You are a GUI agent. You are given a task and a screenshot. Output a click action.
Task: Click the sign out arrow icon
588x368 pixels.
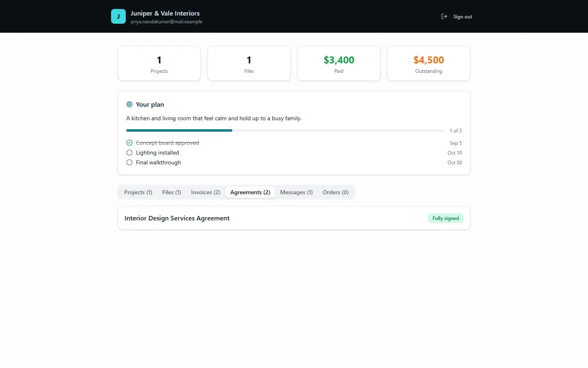444,16
